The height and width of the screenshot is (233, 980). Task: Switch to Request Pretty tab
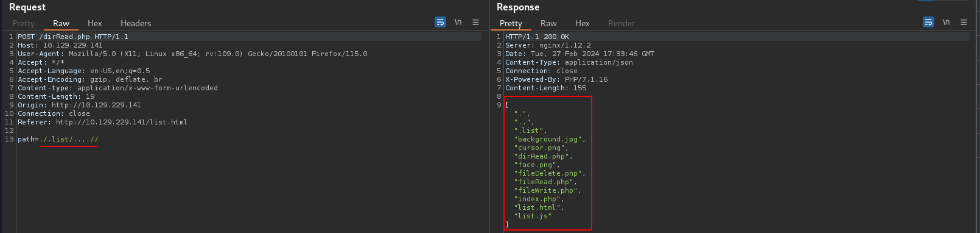pos(23,23)
